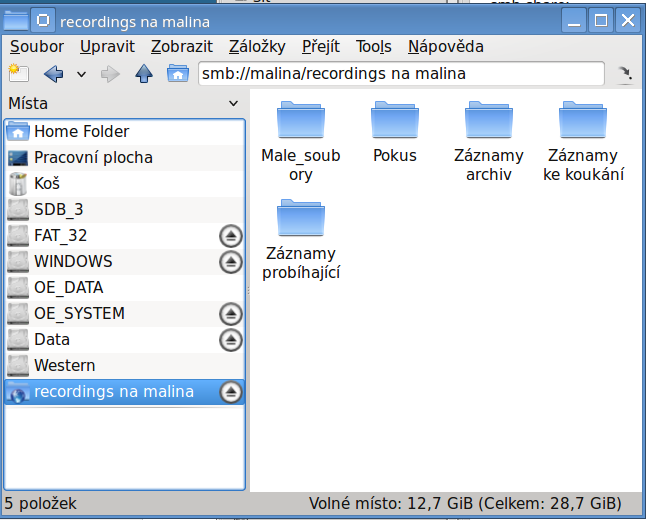
Task: Select OE_DATA drive in sidebar
Action: click(x=125, y=288)
